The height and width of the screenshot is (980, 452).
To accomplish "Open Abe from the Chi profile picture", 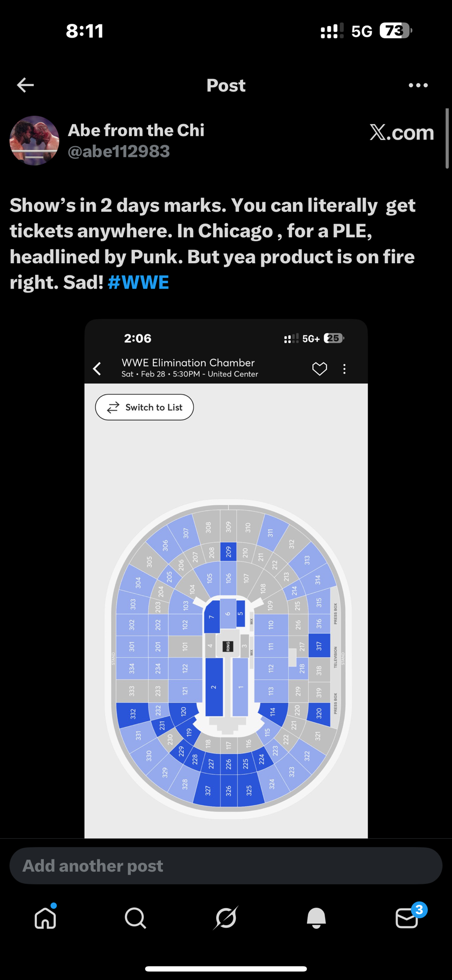I will 34,141.
